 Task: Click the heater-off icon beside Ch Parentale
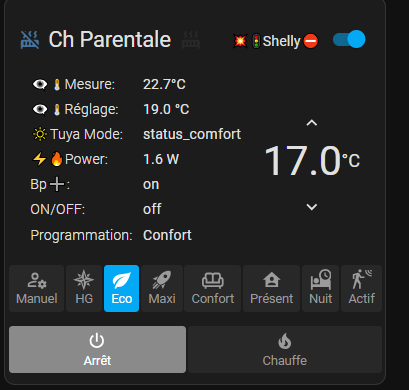coord(30,40)
